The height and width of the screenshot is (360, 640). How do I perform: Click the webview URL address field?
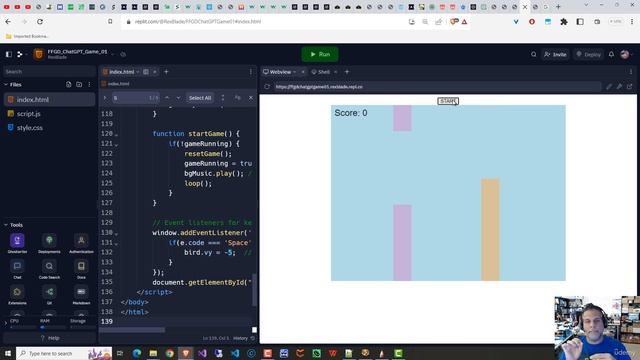coord(437,87)
